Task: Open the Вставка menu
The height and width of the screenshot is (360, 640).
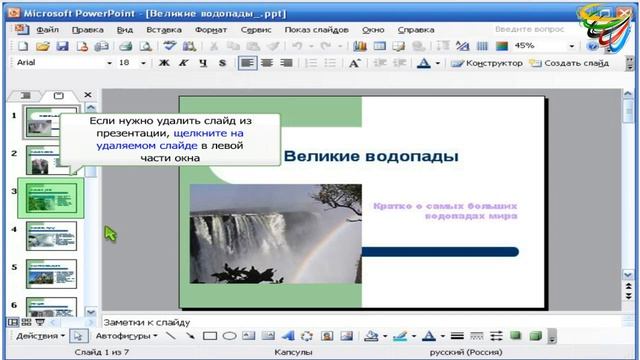Action: [164, 30]
